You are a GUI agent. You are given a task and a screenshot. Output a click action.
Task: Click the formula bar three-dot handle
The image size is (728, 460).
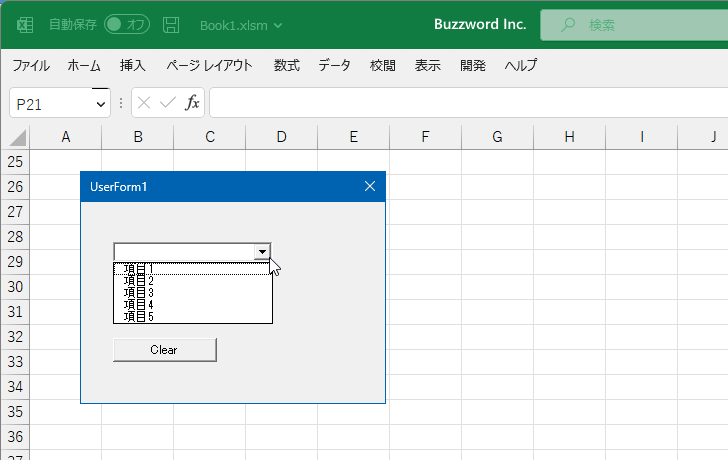121,103
